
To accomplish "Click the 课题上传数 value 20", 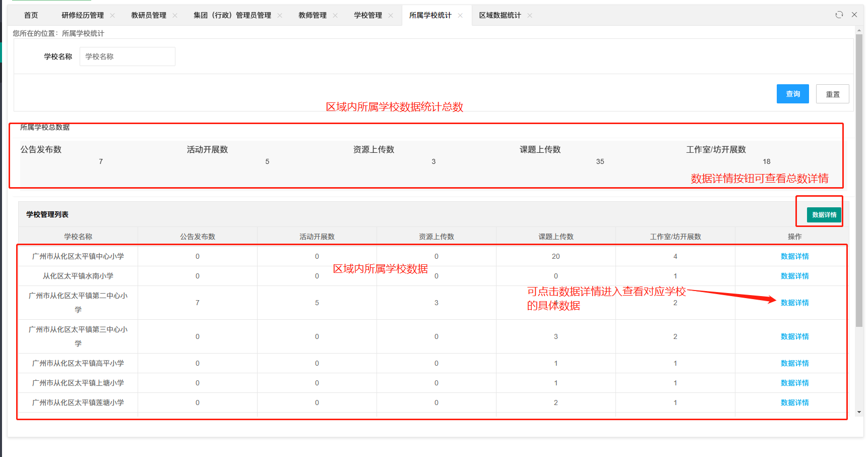I will click(556, 256).
